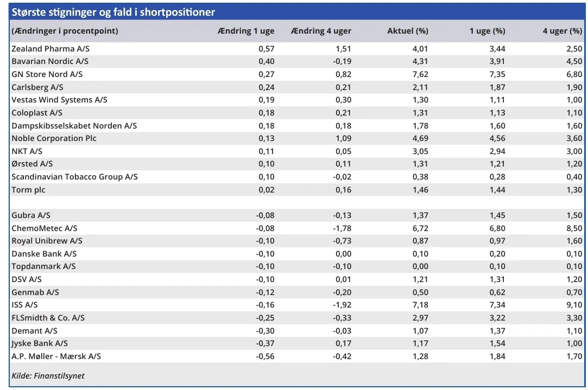Click the '(Ændringer i procentpoint)' header label
Viewport: 588px width, 390px height.
point(65,31)
